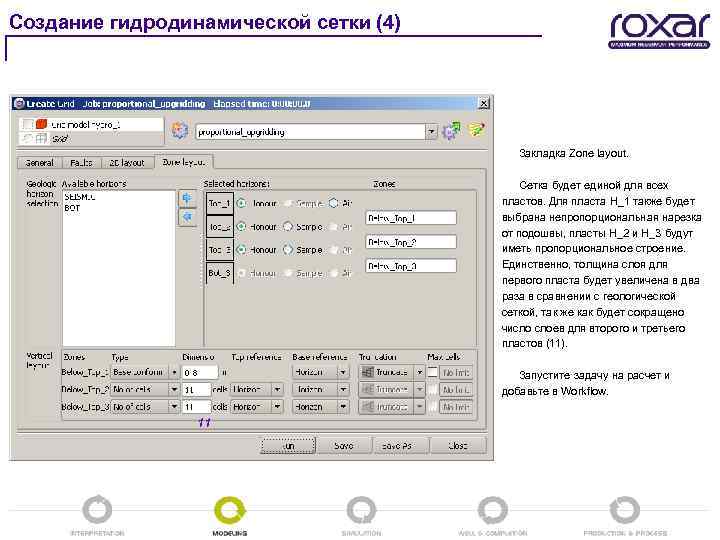Click the Well & Completion circle icon
Screen dimensions: 720x540
(493, 510)
